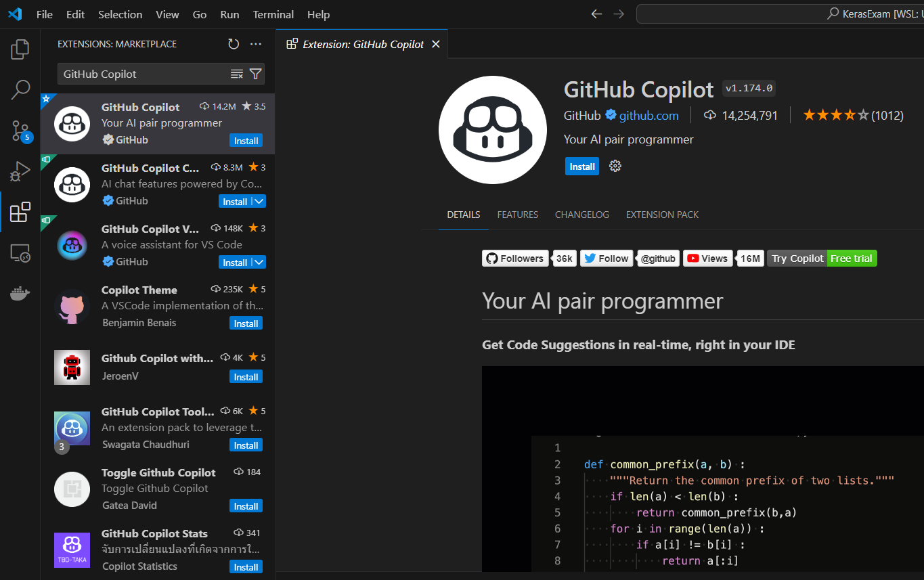Open the gear settings beside Install
The image size is (924, 580).
[615, 166]
